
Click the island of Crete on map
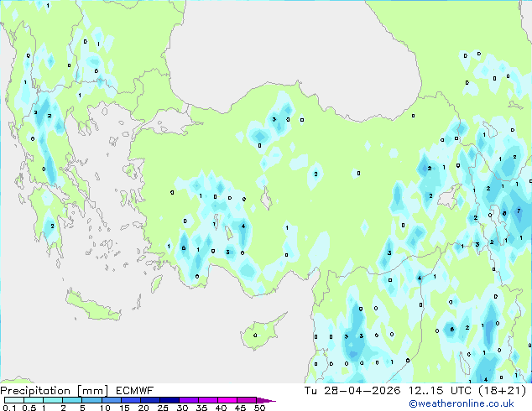click(92, 307)
